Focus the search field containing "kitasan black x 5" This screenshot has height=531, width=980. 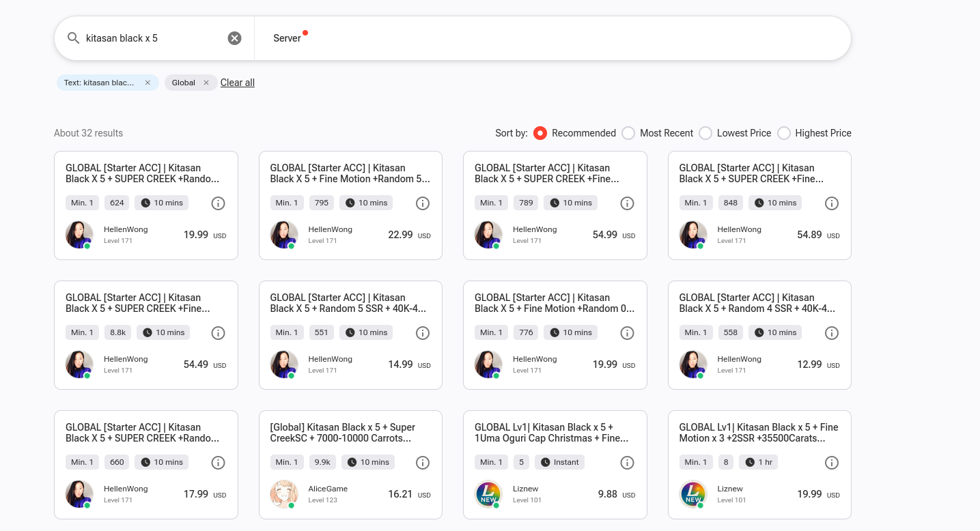point(154,38)
